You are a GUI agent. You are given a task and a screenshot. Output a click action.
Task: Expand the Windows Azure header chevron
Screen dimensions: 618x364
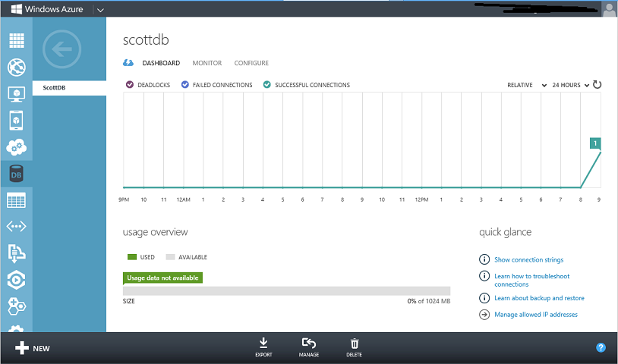tap(100, 10)
